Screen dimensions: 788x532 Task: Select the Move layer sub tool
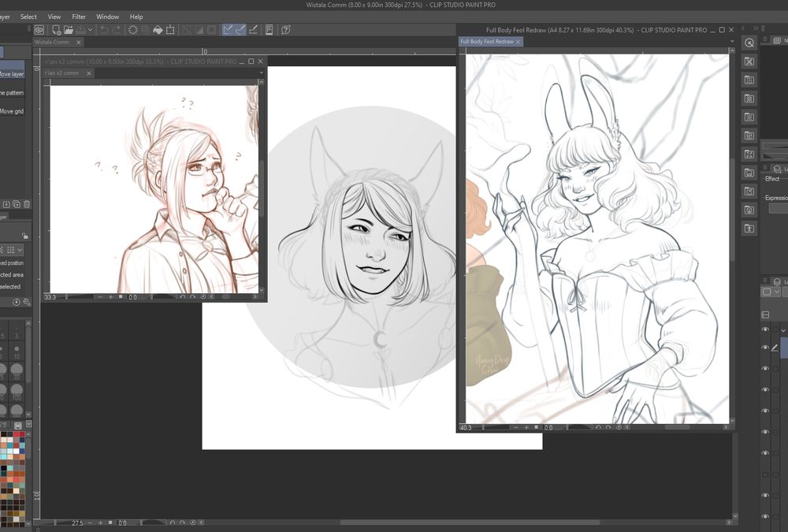(12, 74)
